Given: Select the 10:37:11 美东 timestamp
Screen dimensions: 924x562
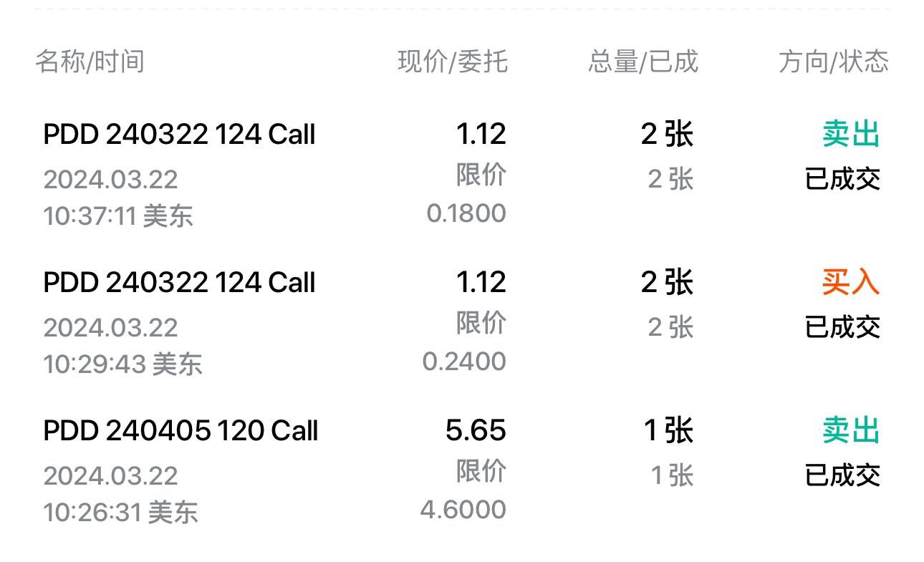Looking at the screenshot, I should [118, 216].
